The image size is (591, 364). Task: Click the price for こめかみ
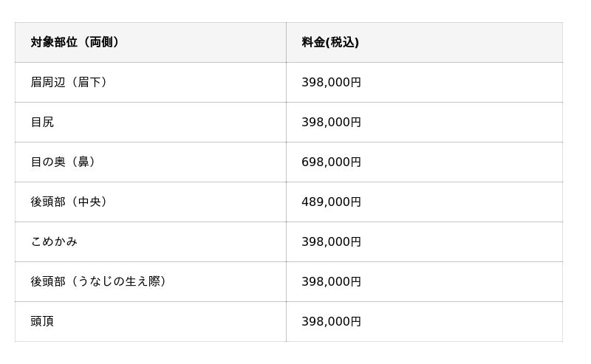(331, 241)
